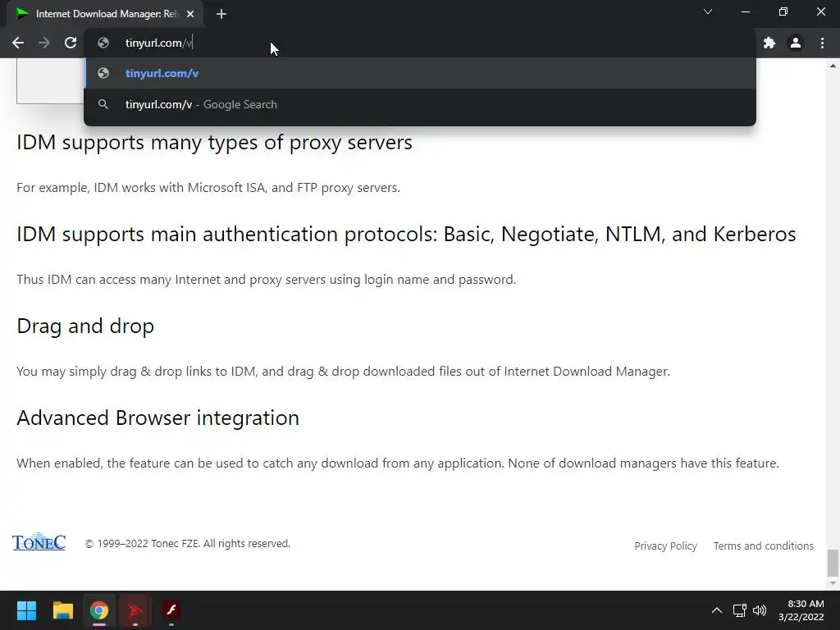Open the Chrome three-dot menu

(x=822, y=43)
